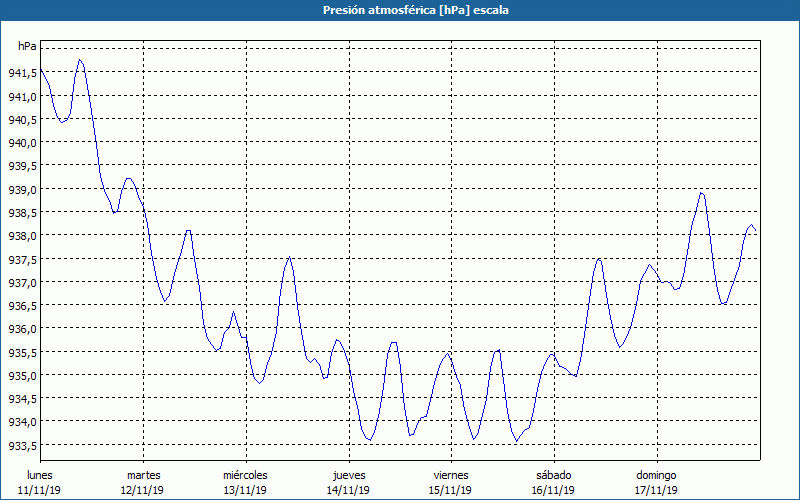Select the date 14/11/19
The width and height of the screenshot is (800, 500).
(348, 490)
